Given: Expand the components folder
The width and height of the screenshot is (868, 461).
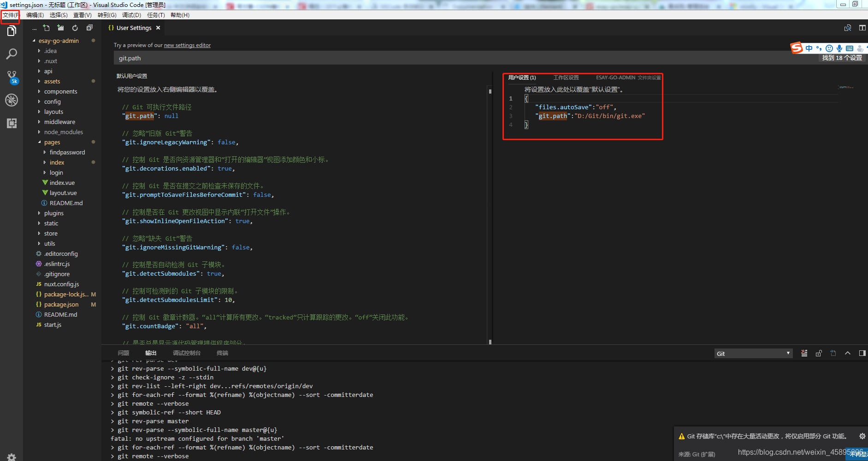Looking at the screenshot, I should [x=60, y=91].
